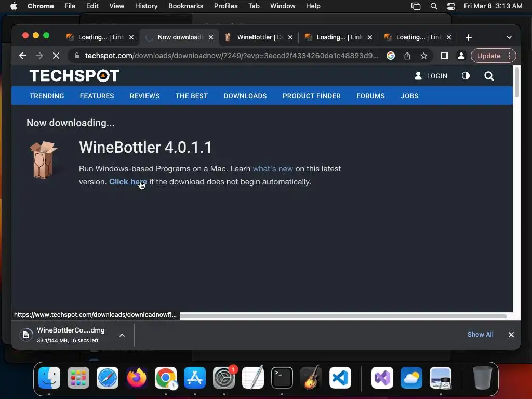Stop loading the page
The width and height of the screenshot is (532, 399).
click(56, 56)
